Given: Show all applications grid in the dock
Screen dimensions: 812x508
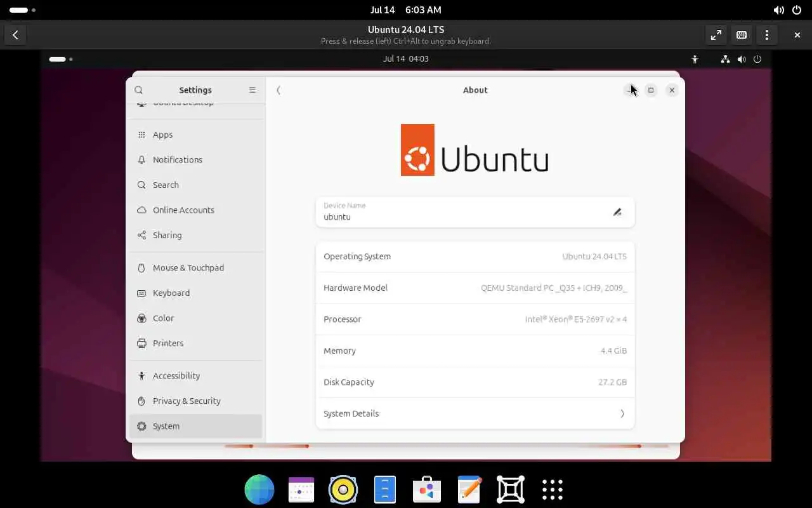Looking at the screenshot, I should [x=553, y=490].
